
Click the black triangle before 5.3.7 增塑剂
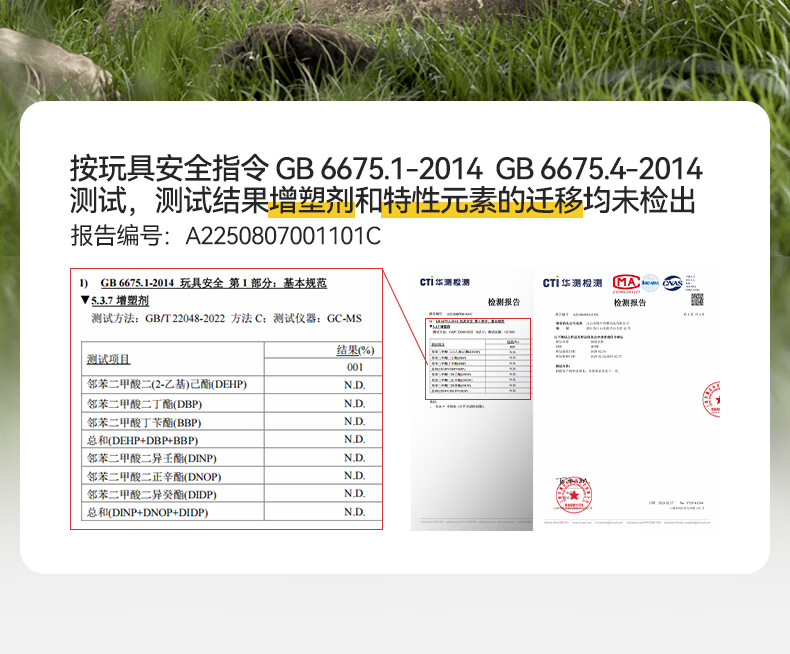click(x=85, y=300)
